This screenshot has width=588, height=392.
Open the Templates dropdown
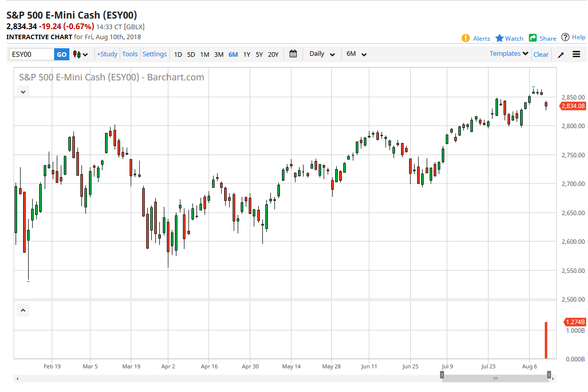(509, 54)
